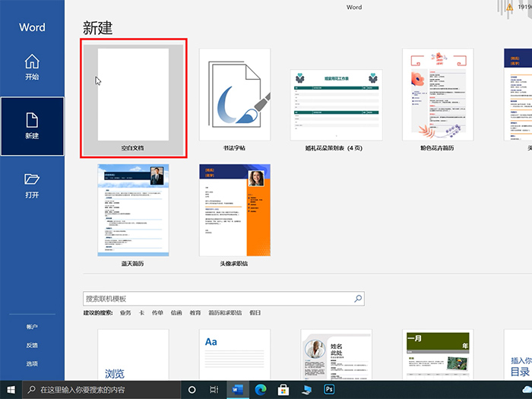This screenshot has height=399, width=532.
Task: Click the Windows taskbar search box
Action: pos(101,389)
